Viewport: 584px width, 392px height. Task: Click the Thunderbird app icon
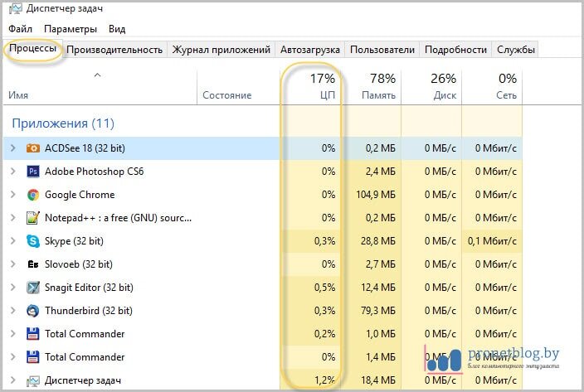tap(33, 311)
